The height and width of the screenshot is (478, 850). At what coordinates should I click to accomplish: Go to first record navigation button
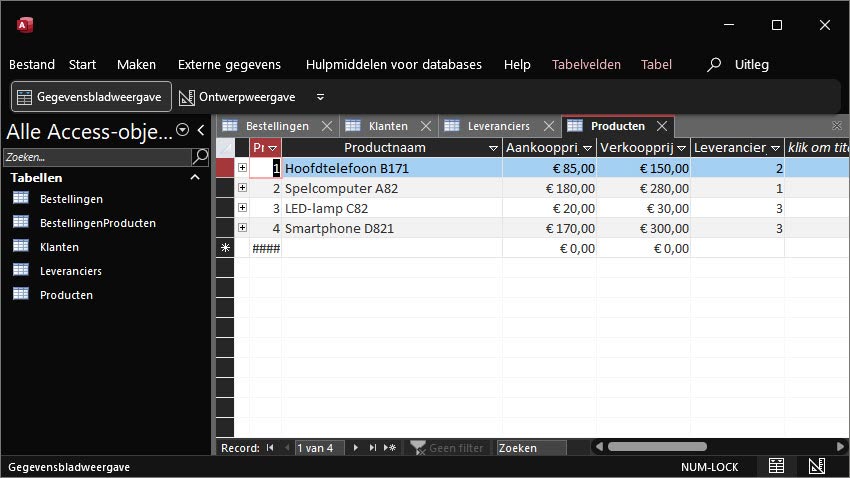(x=270, y=448)
